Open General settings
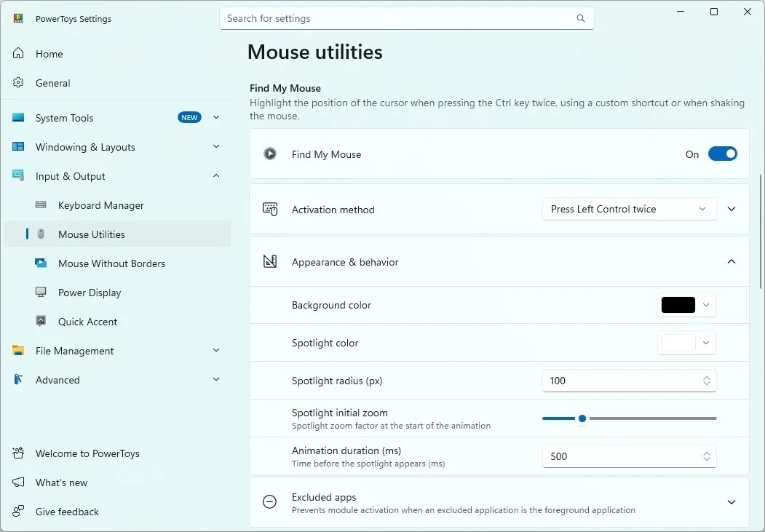This screenshot has width=765, height=532. pos(117,83)
